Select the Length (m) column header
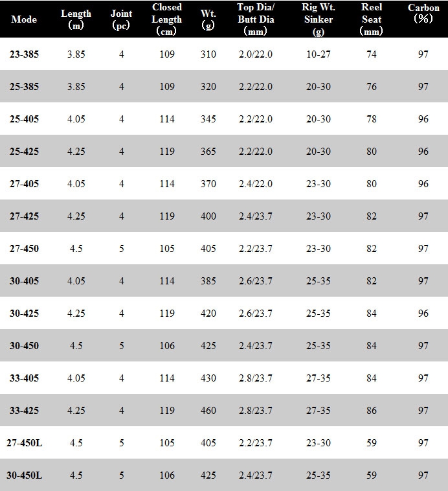Viewport: 448px width, 491px height. (x=76, y=19)
